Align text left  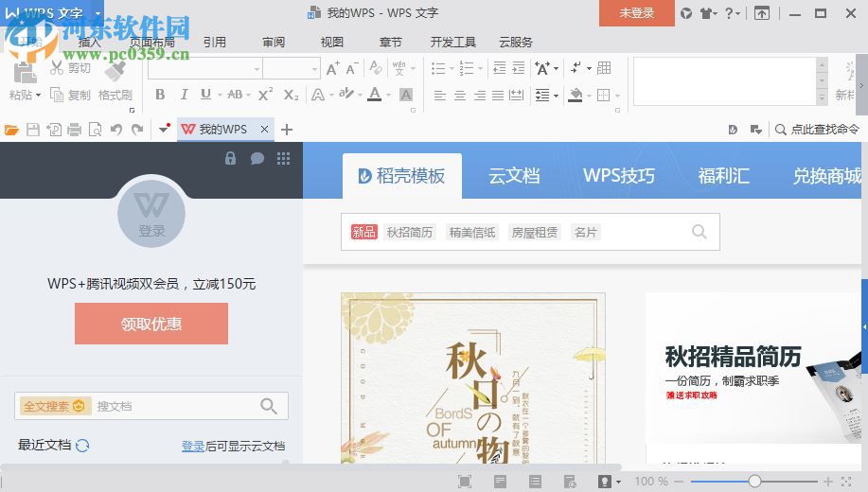tap(440, 96)
